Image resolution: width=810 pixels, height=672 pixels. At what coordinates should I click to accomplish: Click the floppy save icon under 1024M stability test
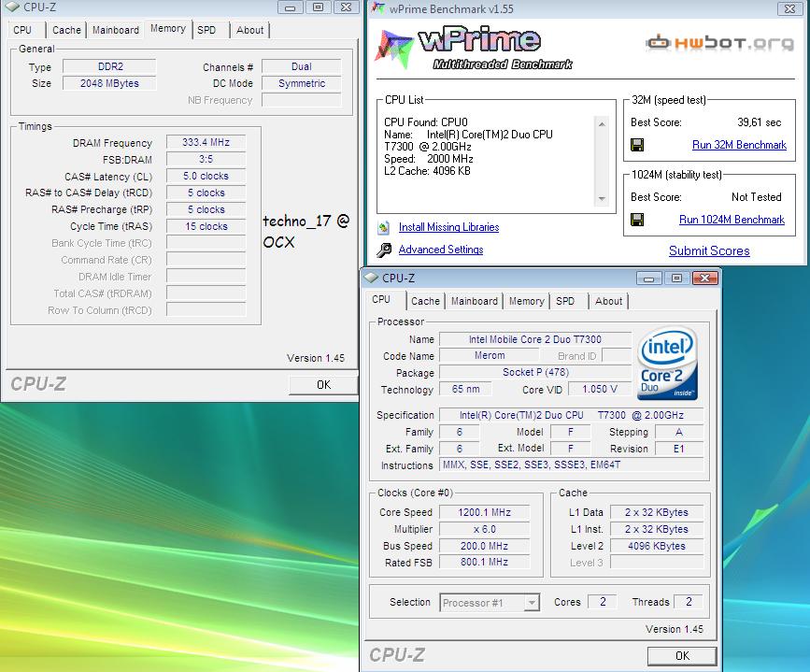[x=637, y=220]
